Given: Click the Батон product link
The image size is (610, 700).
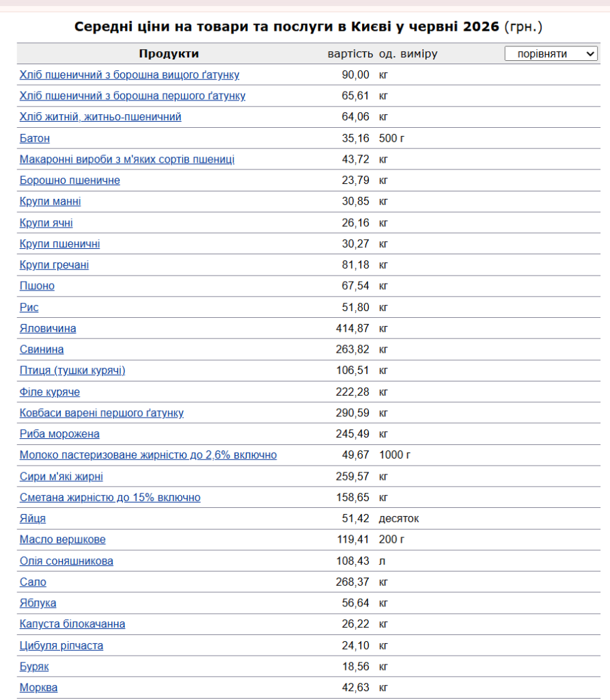Looking at the screenshot, I should pos(35,138).
